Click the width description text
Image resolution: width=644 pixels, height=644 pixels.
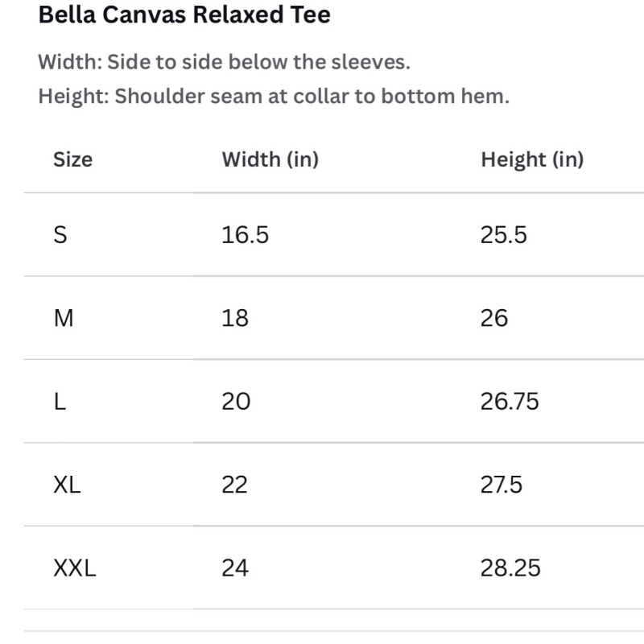[x=225, y=62]
